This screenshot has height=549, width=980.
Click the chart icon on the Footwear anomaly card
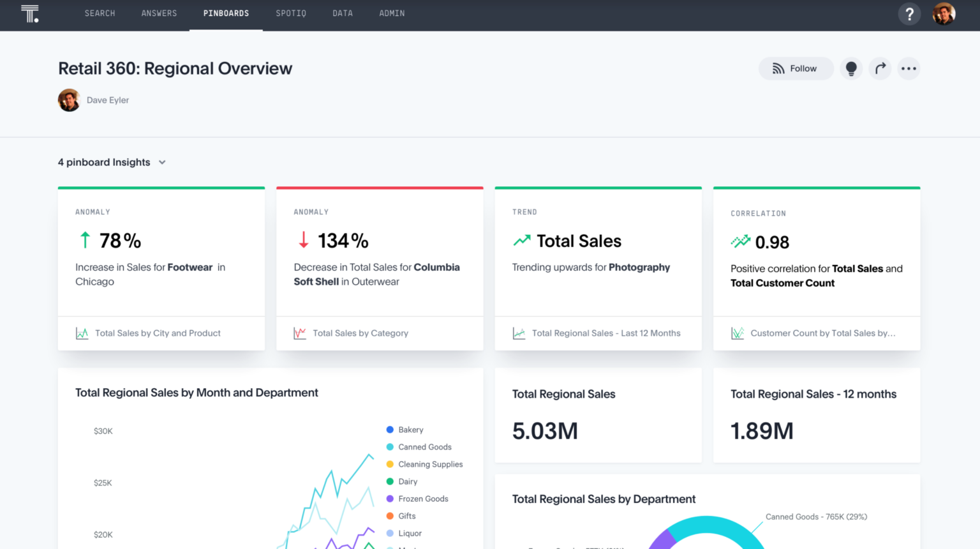(x=82, y=333)
